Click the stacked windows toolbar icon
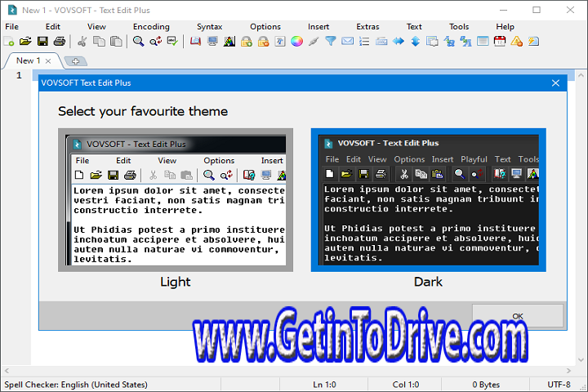Viewport: 588px width, 392px height. click(x=432, y=42)
